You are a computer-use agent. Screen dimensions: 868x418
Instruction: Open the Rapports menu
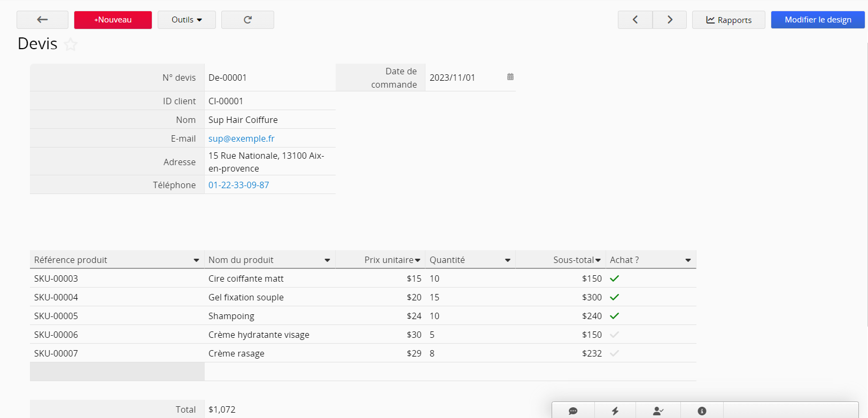pos(728,20)
